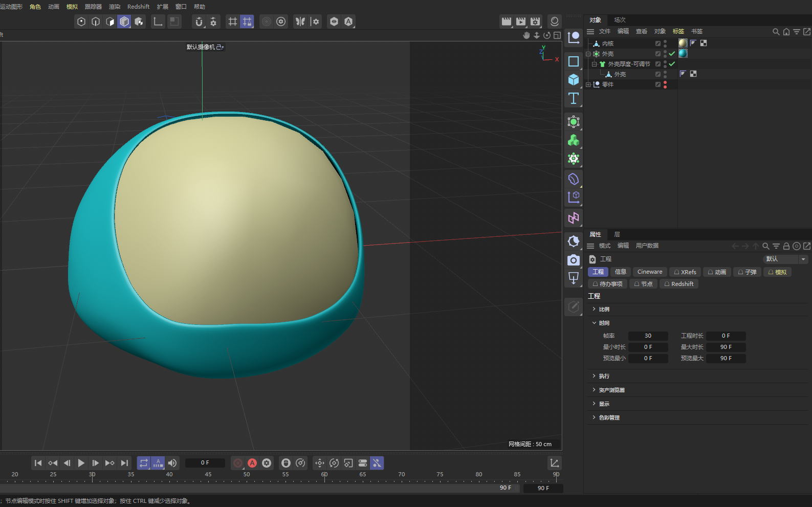Toggle loop playback button

tap(144, 463)
